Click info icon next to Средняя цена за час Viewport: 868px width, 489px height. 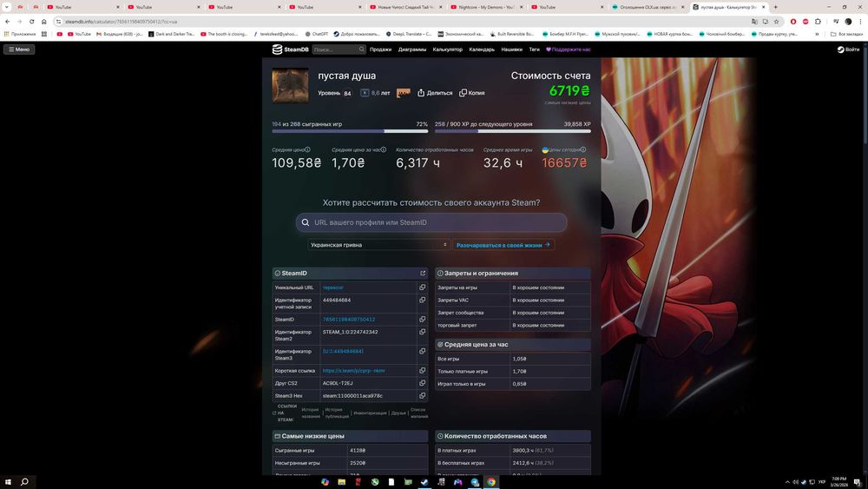coord(383,149)
